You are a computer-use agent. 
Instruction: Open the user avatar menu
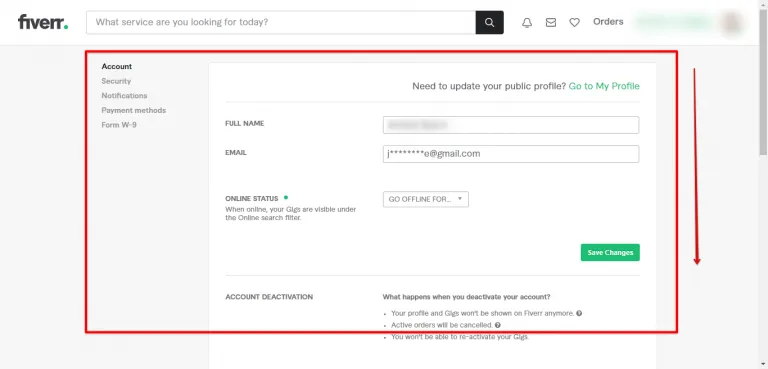tap(732, 23)
